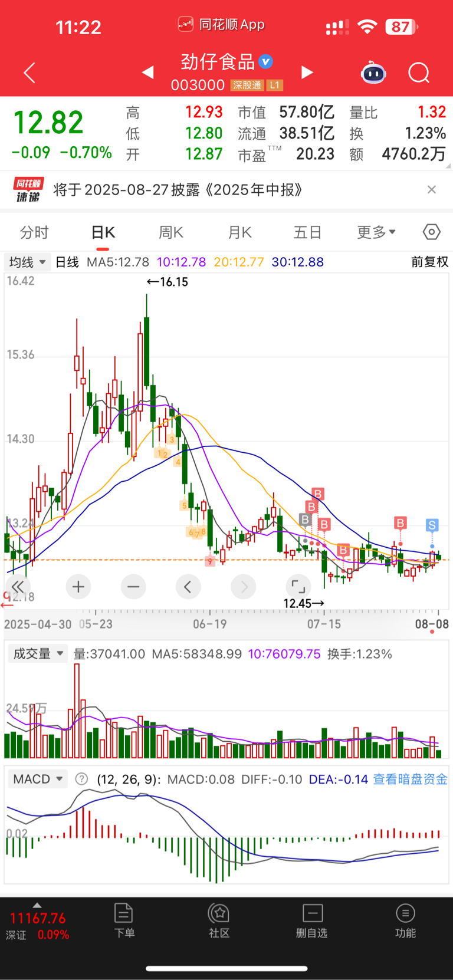Switch to next stock with right triangle

307,73
